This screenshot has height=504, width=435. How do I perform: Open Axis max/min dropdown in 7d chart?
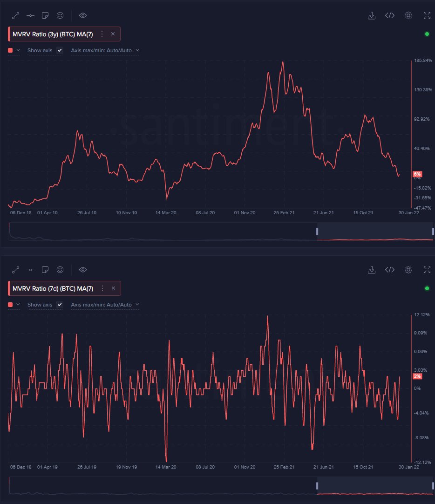click(x=105, y=304)
